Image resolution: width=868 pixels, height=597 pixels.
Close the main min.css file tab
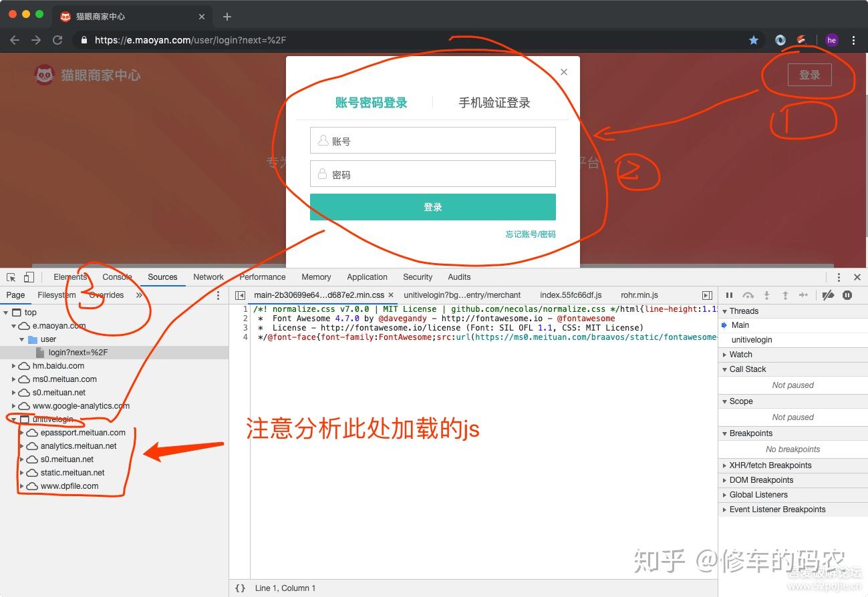[391, 295]
